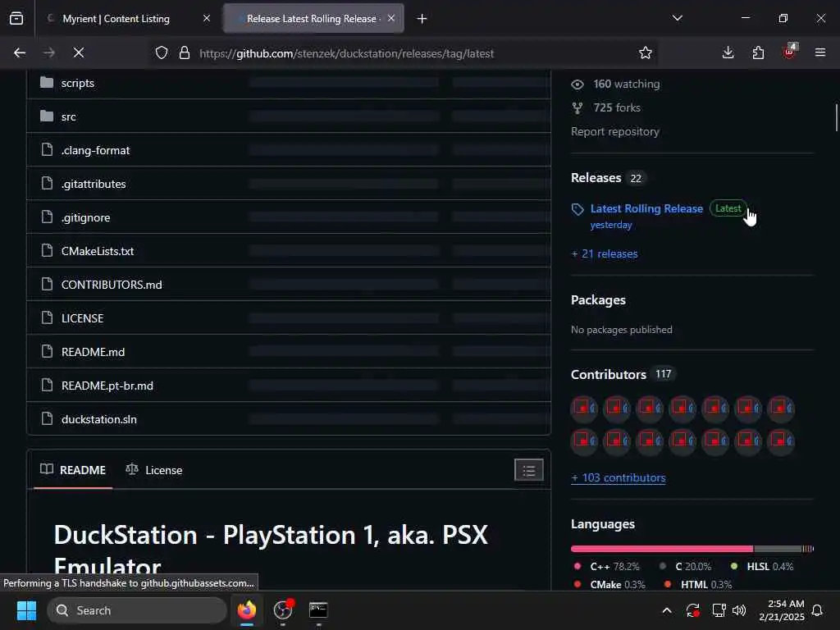Open first contributor avatar in bottom row
Screen dimensions: 840x630
[x=584, y=441]
